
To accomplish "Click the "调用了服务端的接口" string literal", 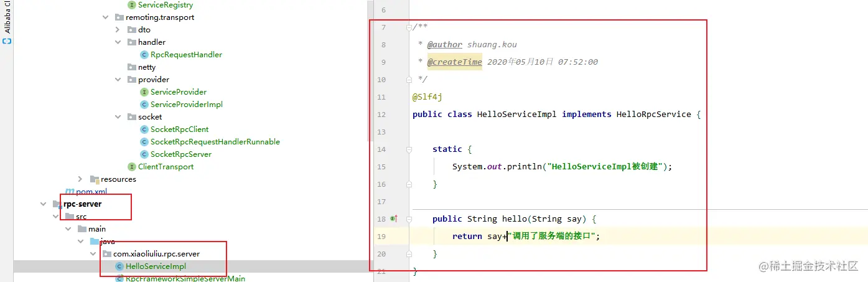I will [553, 237].
